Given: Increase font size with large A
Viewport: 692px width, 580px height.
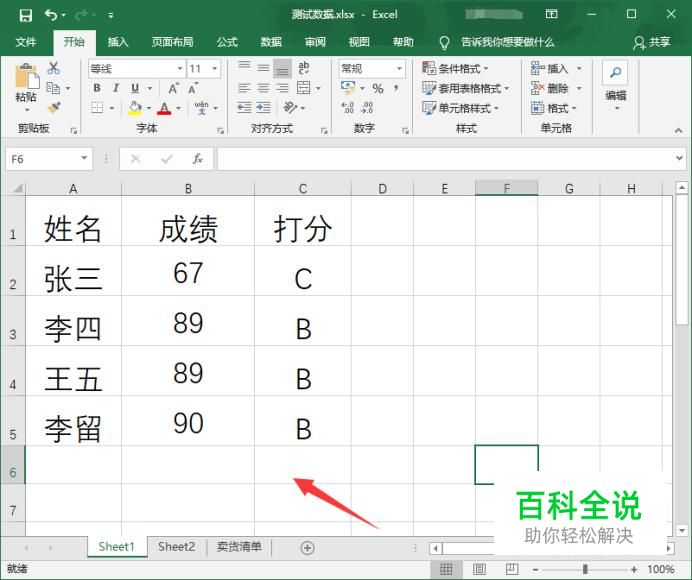Looking at the screenshot, I should [x=174, y=88].
